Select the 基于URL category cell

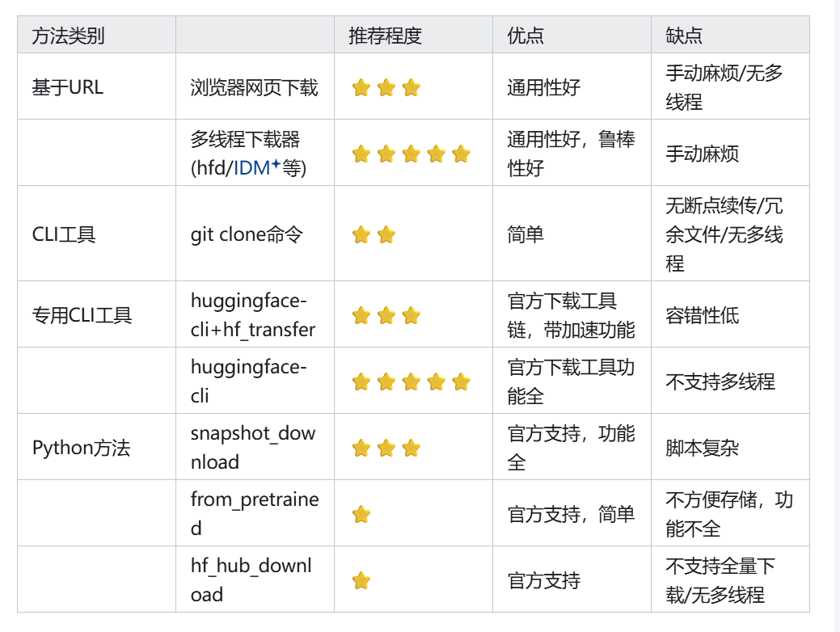[x=96, y=86]
